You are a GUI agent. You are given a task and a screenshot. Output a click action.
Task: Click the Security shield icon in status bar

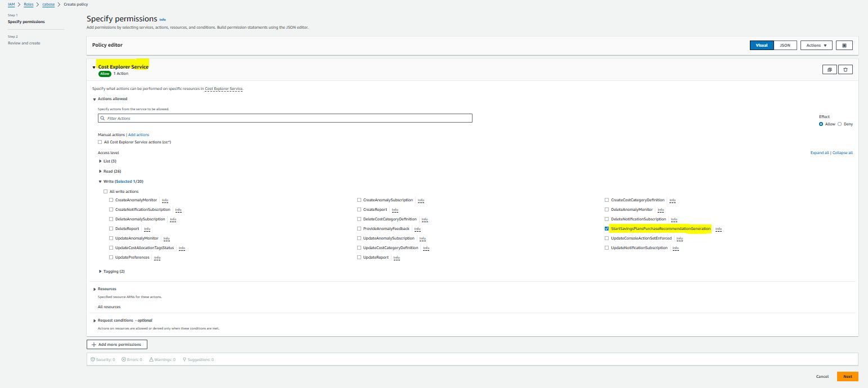(93, 359)
